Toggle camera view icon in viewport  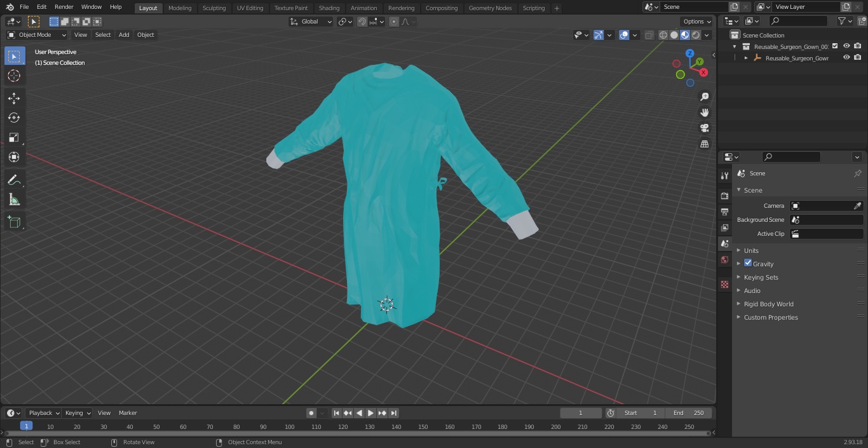pyautogui.click(x=705, y=128)
